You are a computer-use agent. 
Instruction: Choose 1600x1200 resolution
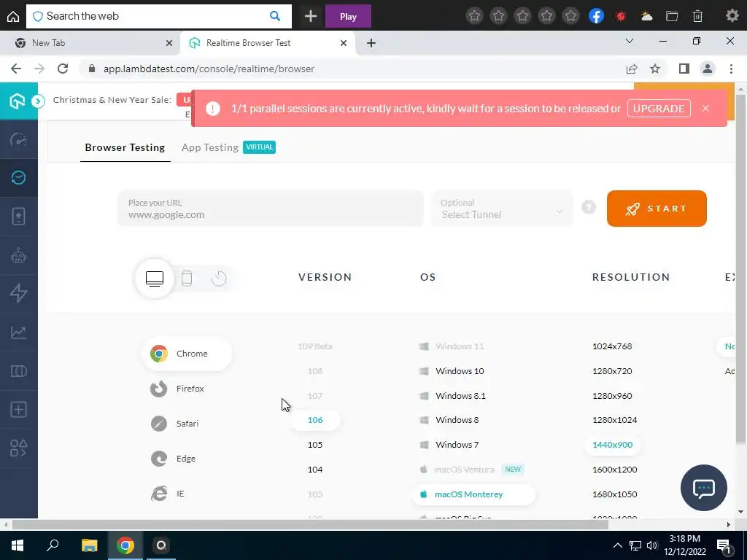(x=614, y=470)
